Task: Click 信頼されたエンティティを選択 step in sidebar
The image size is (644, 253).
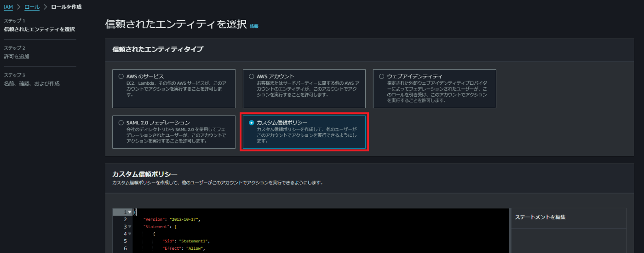Action: click(x=39, y=29)
